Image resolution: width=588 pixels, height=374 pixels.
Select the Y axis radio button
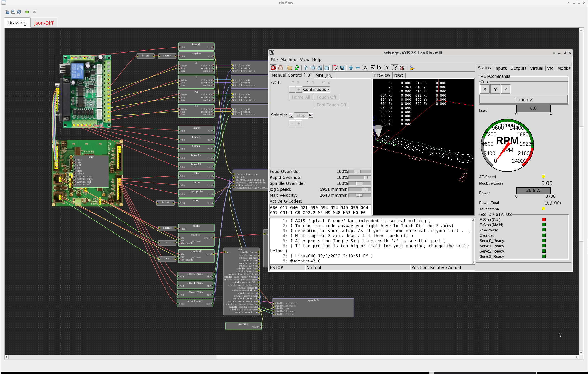308,82
